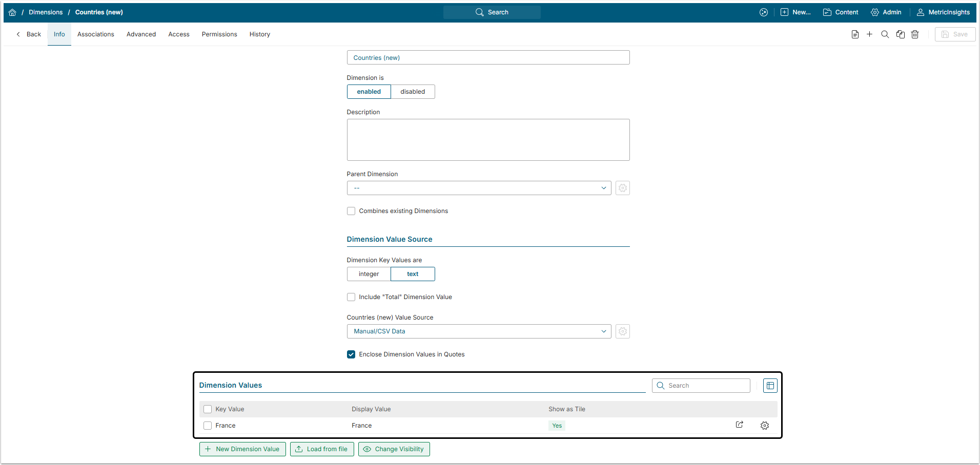
Task: Click into the Description text area
Action: pos(488,140)
